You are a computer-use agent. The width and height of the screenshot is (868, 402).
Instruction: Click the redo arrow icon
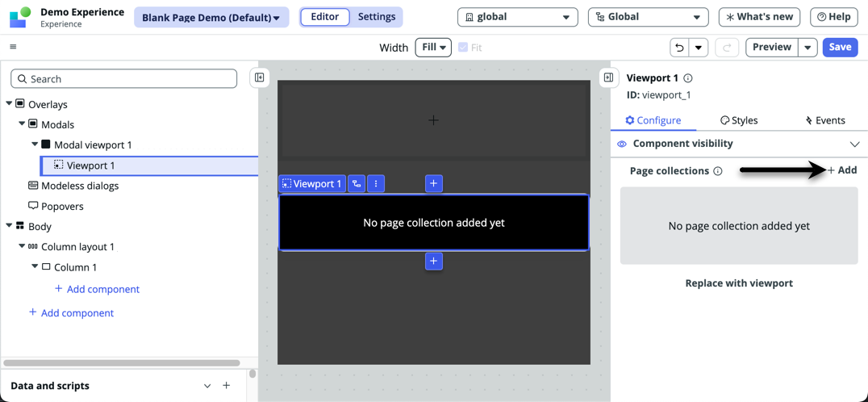coord(727,48)
